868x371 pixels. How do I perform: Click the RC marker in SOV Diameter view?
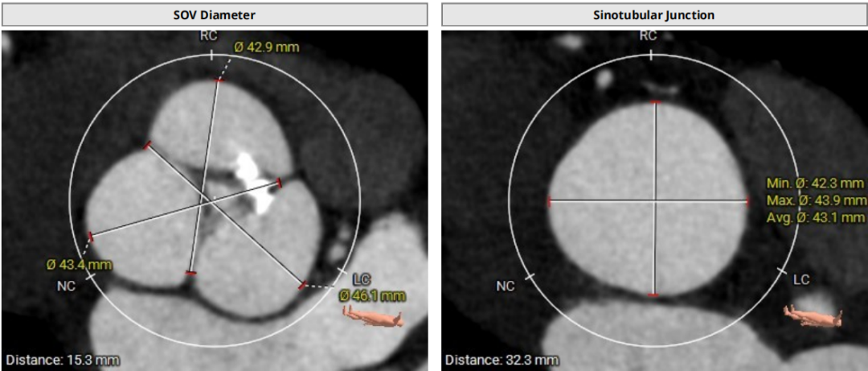point(209,36)
